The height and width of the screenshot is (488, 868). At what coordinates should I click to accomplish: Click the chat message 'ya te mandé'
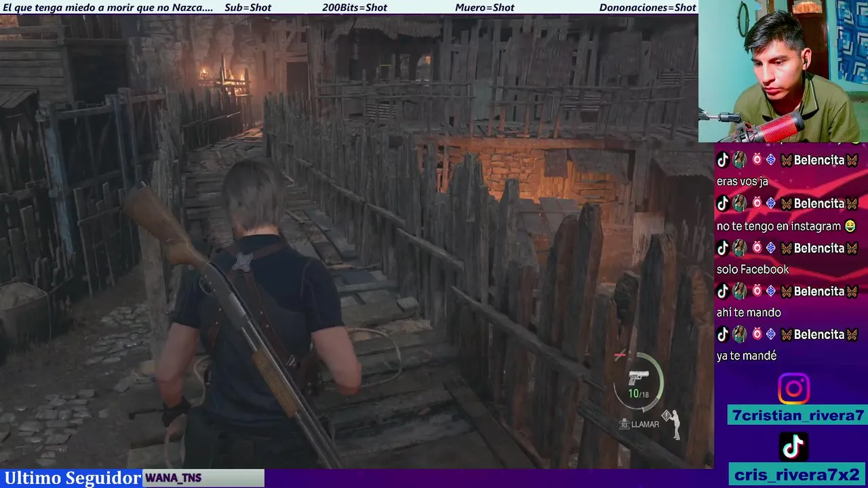coord(747,356)
